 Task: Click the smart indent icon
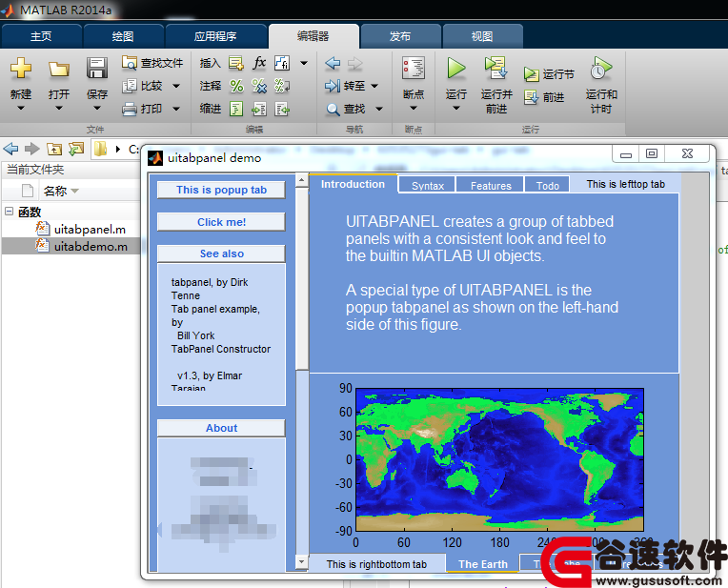pyautogui.click(x=236, y=109)
